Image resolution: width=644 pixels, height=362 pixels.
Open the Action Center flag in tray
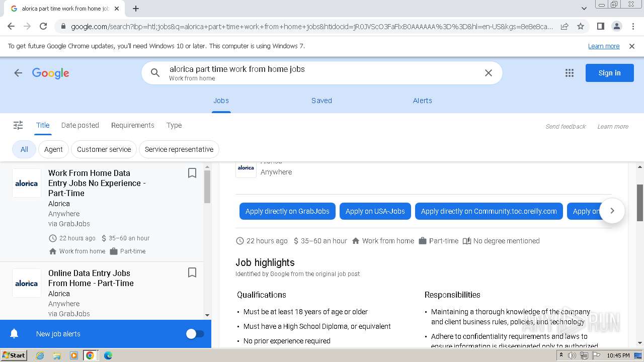[596, 355]
